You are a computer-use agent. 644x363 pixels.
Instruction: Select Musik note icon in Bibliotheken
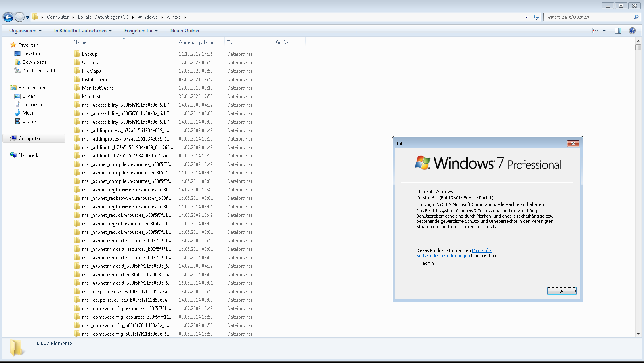tap(17, 113)
